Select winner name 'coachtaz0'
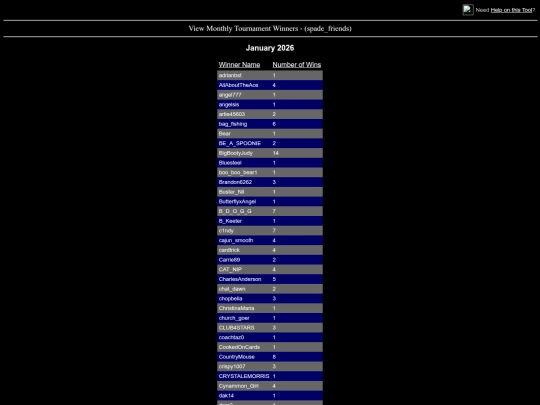The height and width of the screenshot is (405, 540). tap(231, 337)
